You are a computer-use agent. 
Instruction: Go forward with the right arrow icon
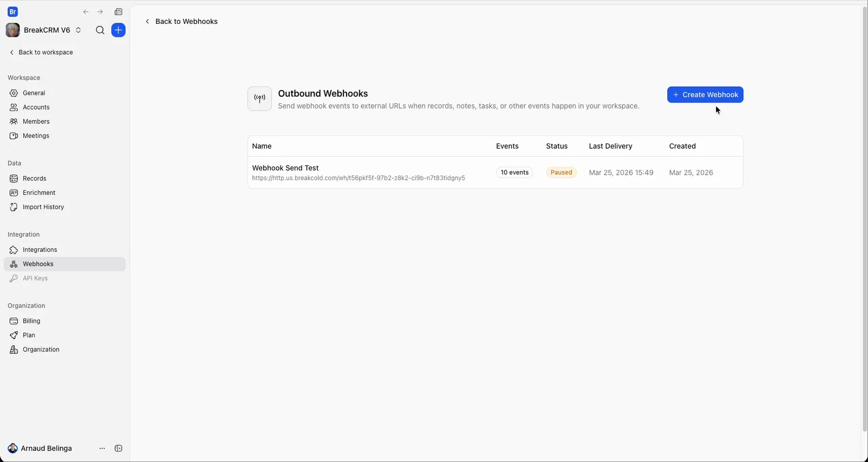pyautogui.click(x=100, y=12)
